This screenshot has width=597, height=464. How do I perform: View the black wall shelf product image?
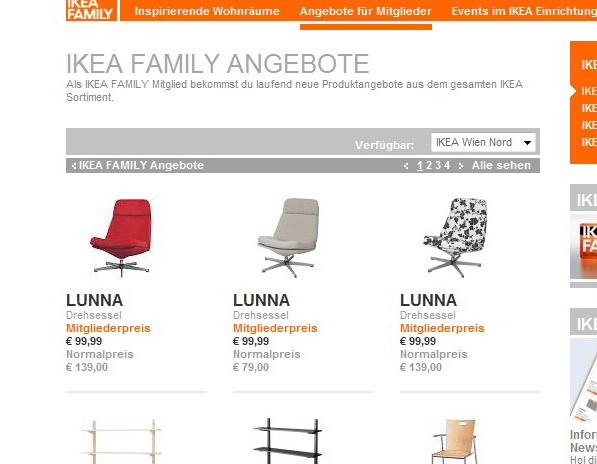(x=288, y=441)
